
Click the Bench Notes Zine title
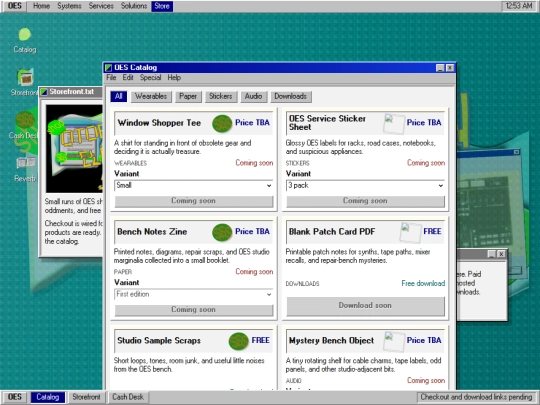[x=152, y=232]
